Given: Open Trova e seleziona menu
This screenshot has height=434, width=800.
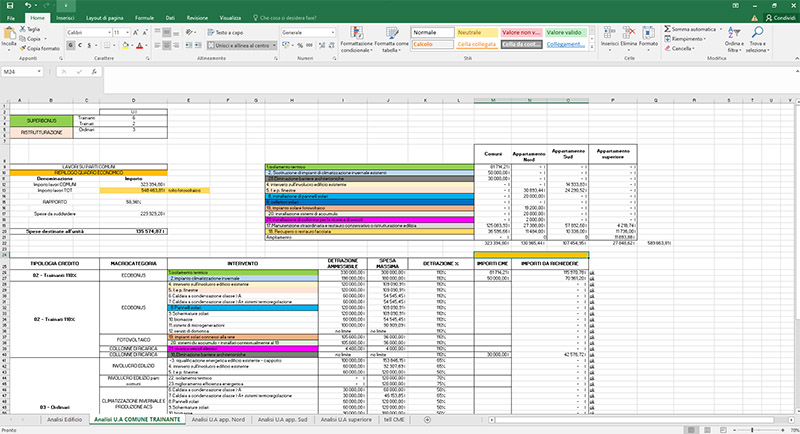Looking at the screenshot, I should [757, 39].
